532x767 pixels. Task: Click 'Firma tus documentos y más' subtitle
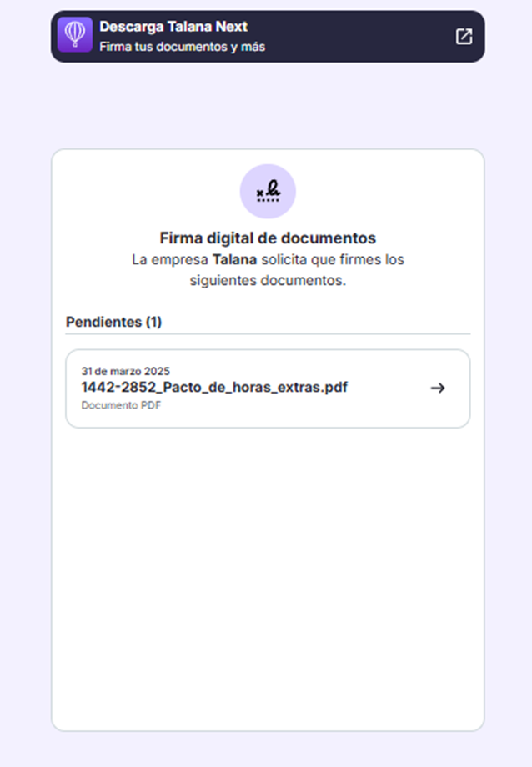coord(182,47)
